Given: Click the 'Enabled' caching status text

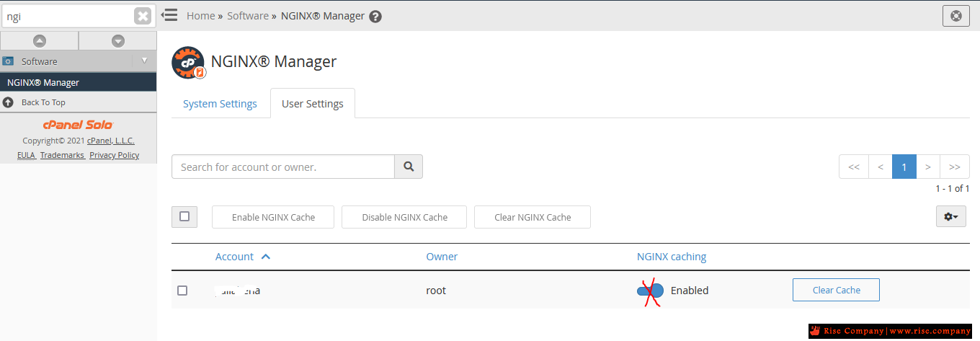Looking at the screenshot, I should [x=690, y=291].
